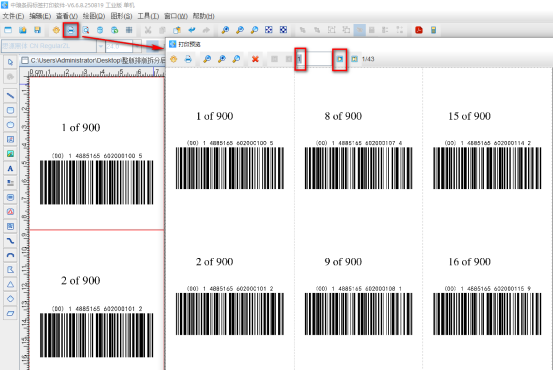Screen dimensions: 553x371
Task: Click the '8 of 900' label in preview
Action: (343, 116)
